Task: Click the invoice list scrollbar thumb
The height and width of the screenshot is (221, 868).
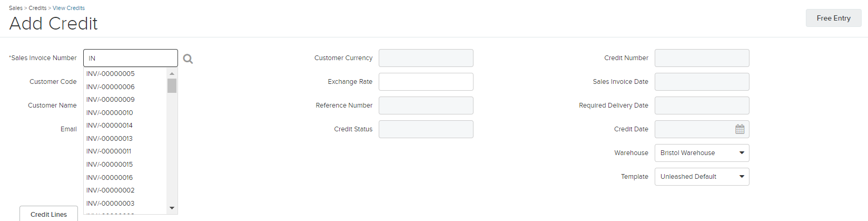Action: [172, 86]
